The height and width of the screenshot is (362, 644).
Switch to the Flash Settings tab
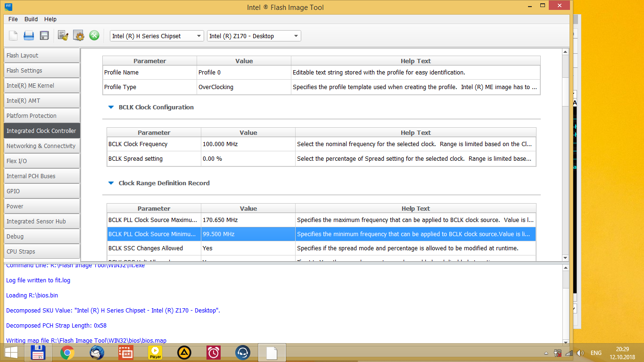tap(41, 70)
